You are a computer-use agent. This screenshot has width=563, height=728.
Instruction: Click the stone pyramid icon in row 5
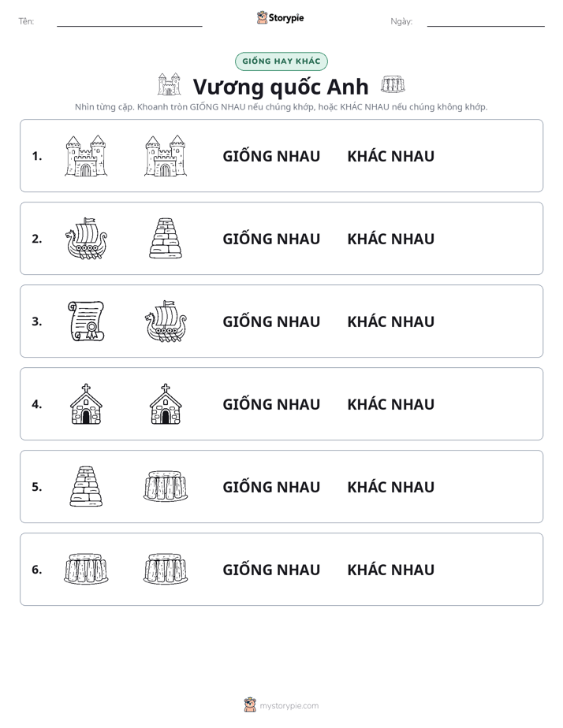pos(86,487)
